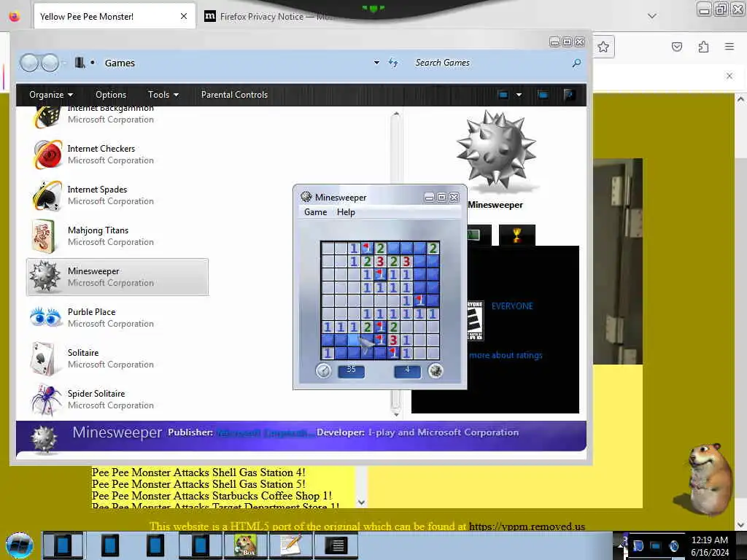Click the Minesweeper title bar mine icon

click(306, 197)
